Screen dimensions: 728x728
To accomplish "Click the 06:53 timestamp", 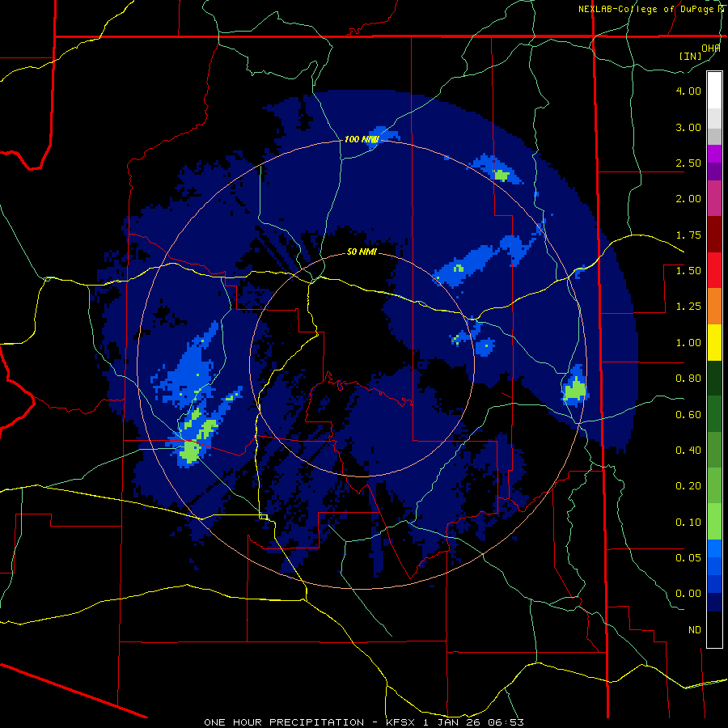I will tap(508, 722).
